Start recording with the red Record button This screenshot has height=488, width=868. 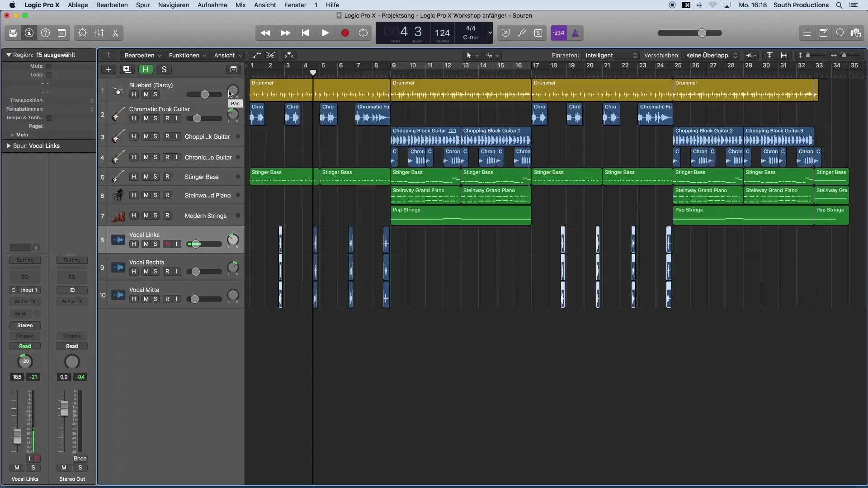pyautogui.click(x=345, y=33)
